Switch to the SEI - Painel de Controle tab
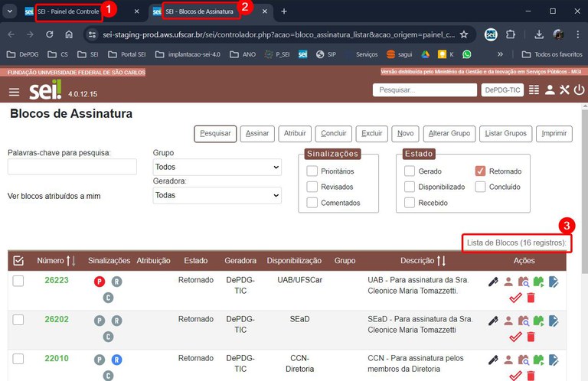This screenshot has width=588, height=381. pyautogui.click(x=73, y=11)
